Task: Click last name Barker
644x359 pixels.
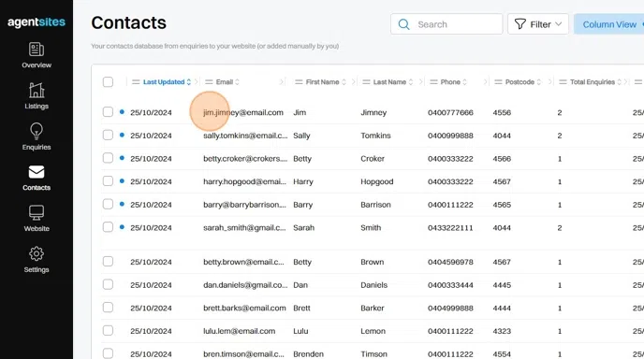Action: pyautogui.click(x=373, y=309)
